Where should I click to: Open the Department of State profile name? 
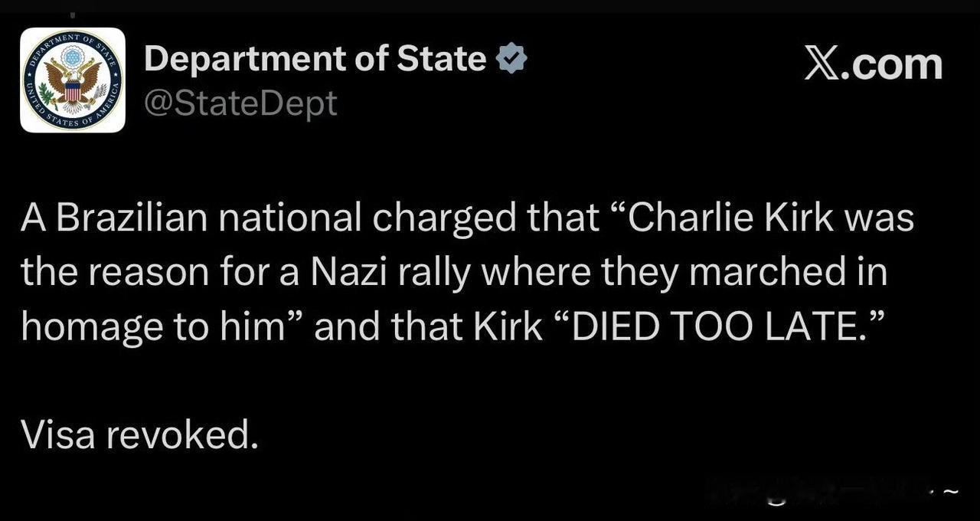click(315, 59)
